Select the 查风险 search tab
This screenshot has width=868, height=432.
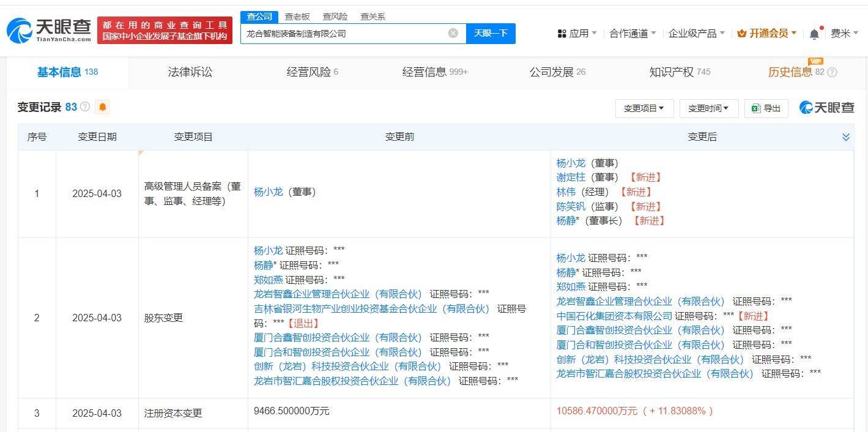(335, 17)
